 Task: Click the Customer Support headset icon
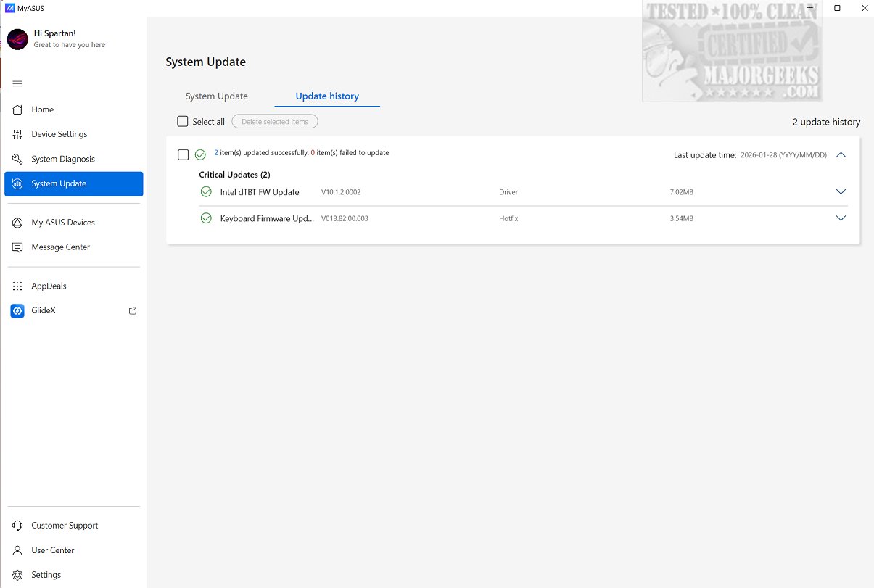pos(17,526)
